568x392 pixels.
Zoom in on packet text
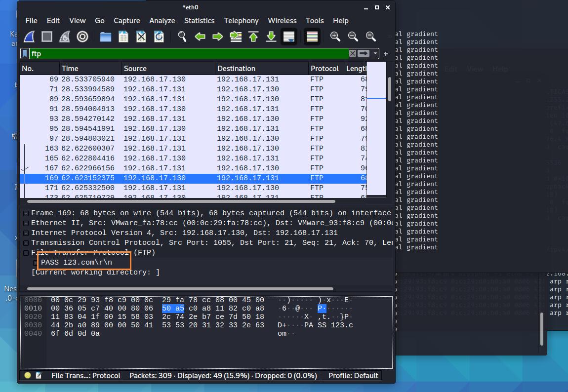335,37
